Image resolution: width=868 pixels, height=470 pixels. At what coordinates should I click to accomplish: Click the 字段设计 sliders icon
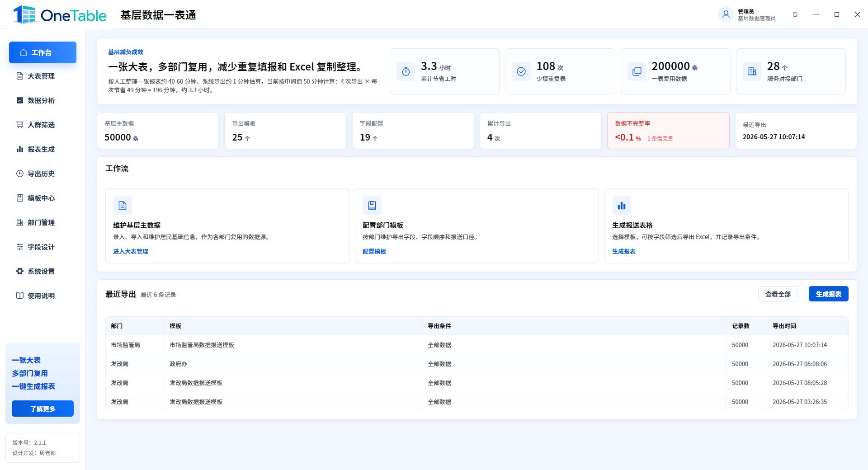click(20, 247)
